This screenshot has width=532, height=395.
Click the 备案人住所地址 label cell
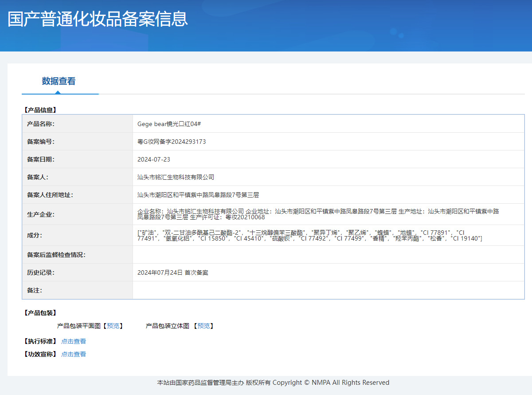[x=78, y=195]
